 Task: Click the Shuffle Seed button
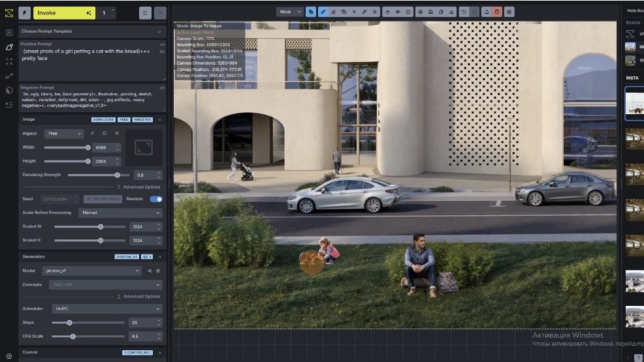pos(103,199)
